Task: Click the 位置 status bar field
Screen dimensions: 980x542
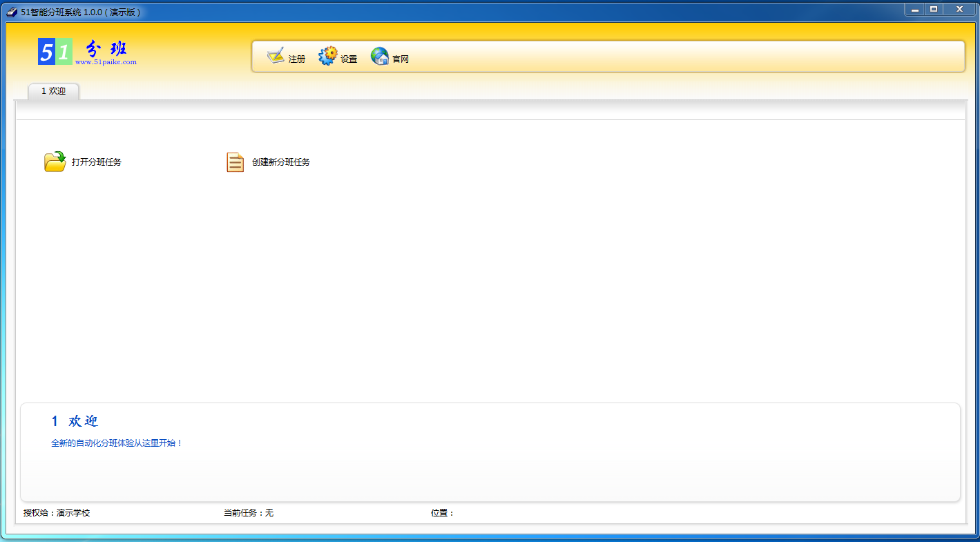Action: pos(441,513)
